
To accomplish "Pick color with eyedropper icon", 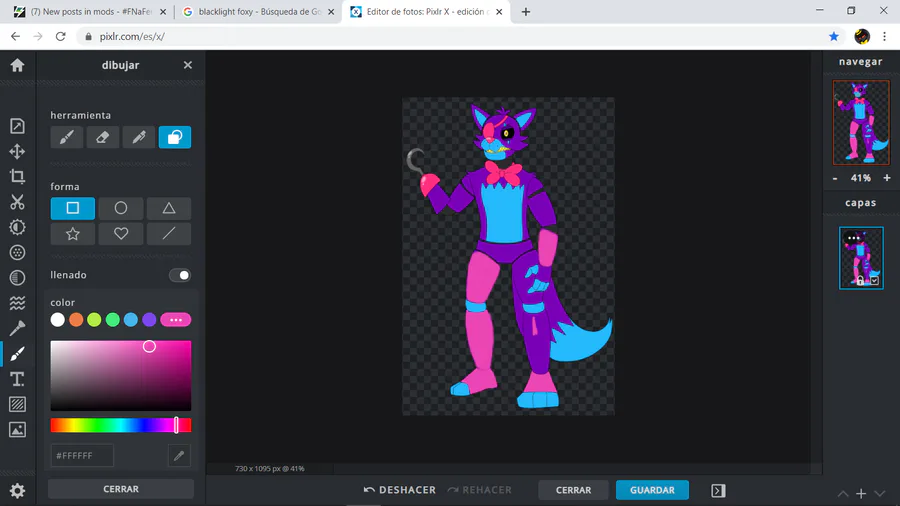I will [179, 456].
